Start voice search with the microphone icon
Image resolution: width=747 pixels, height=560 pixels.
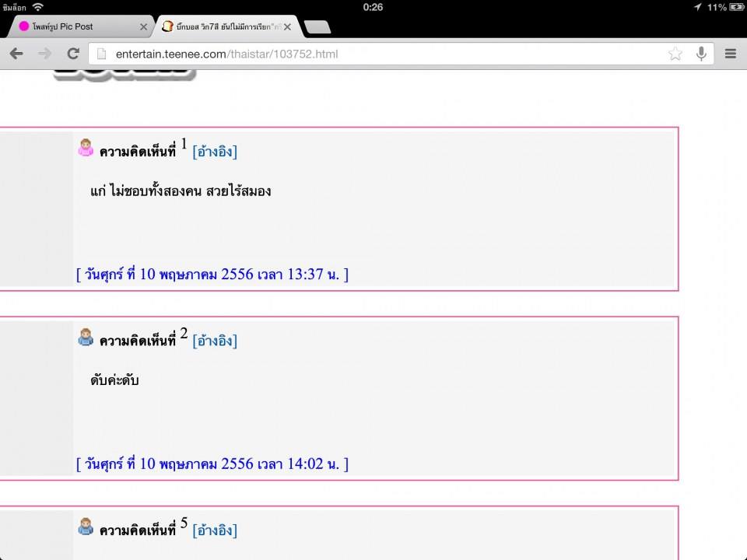(701, 54)
